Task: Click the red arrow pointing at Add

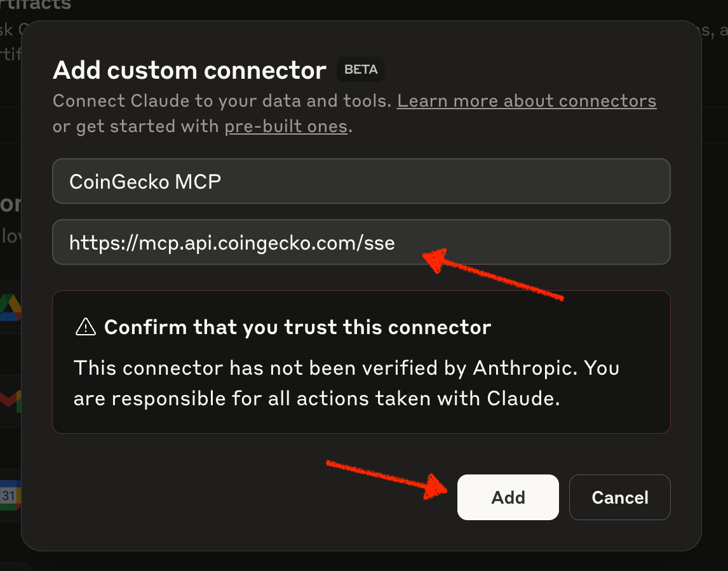Action: pos(387,480)
